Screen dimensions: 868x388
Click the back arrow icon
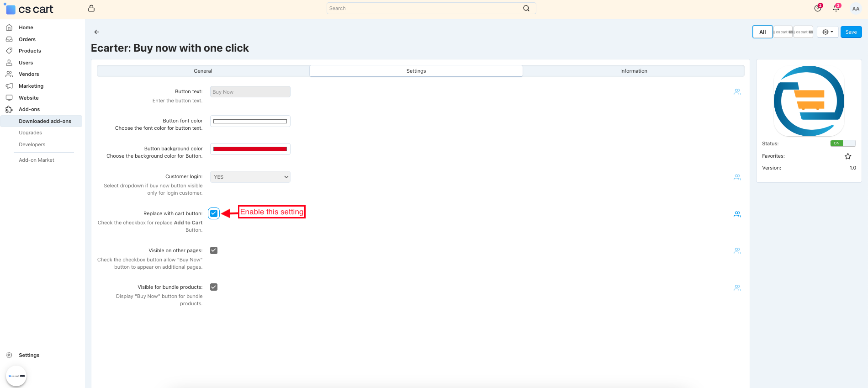tap(96, 32)
